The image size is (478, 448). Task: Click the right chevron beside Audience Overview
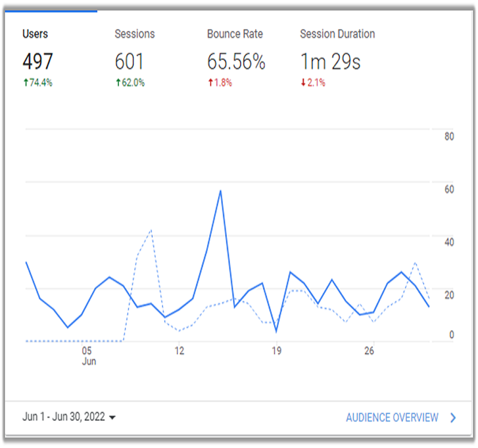[x=453, y=418]
